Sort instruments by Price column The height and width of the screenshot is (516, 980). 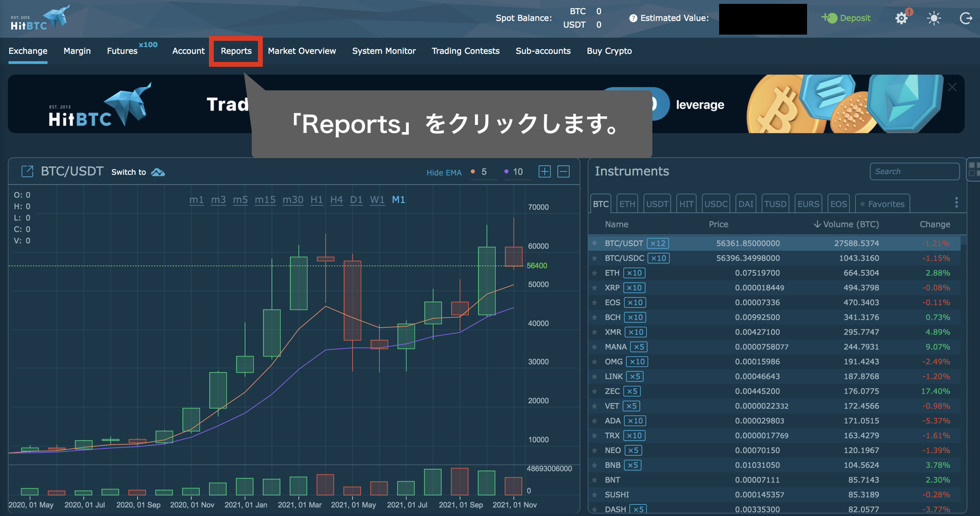(719, 224)
